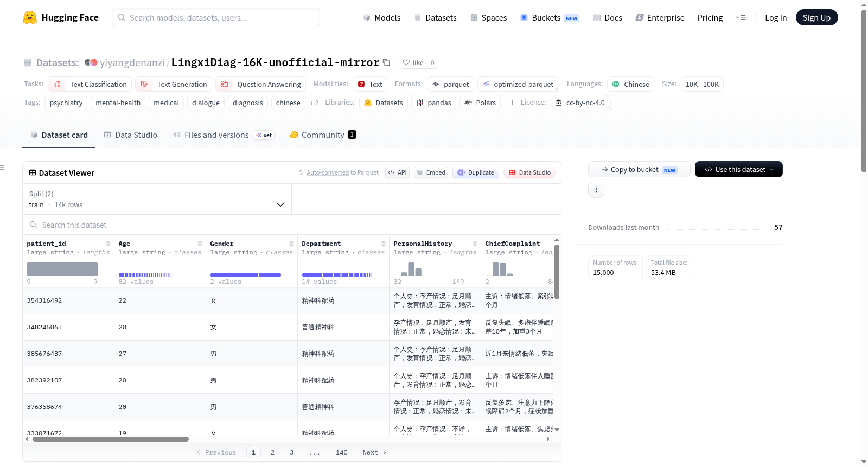Click the Question Answering task tag

point(261,84)
